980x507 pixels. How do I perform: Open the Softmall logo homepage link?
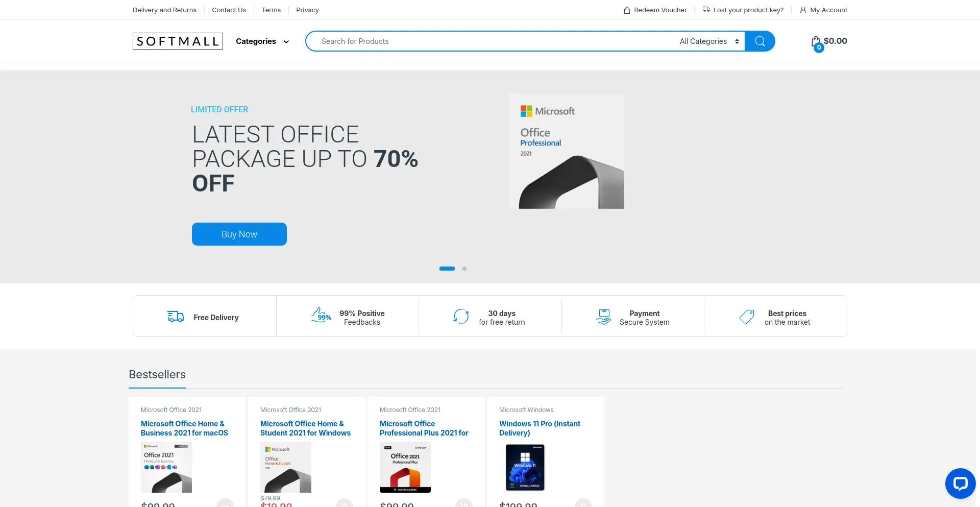(x=178, y=41)
